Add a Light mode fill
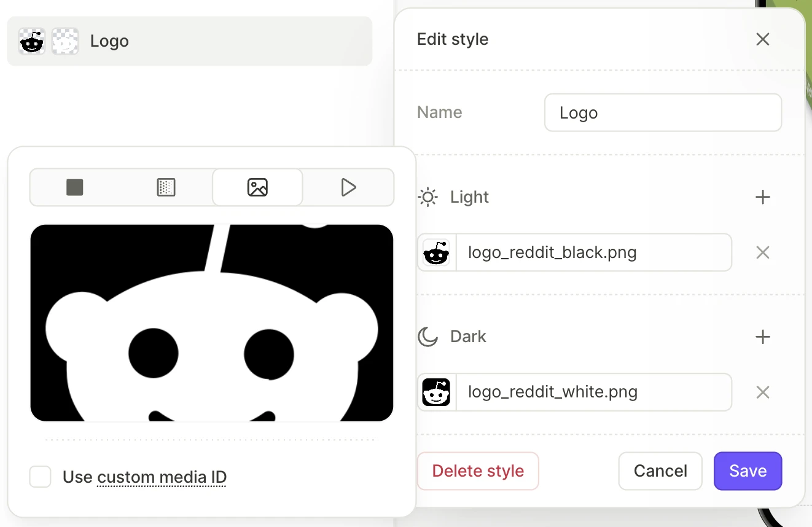This screenshot has height=527, width=812. click(763, 197)
